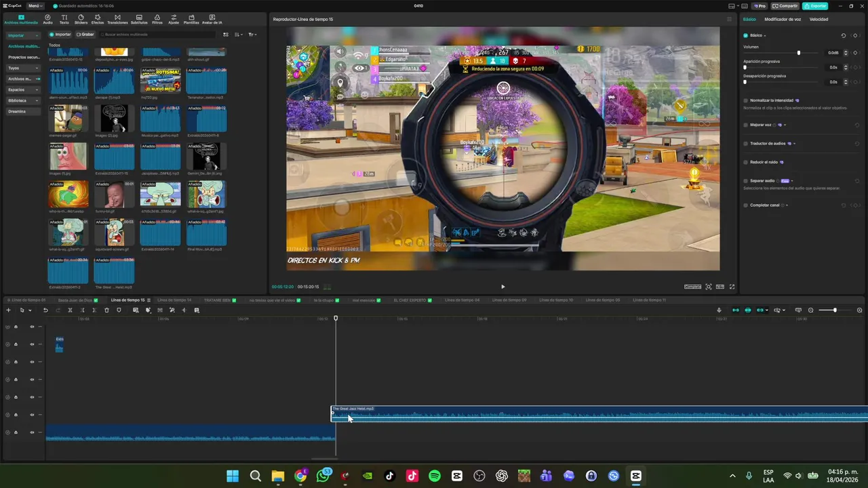Screen dimensions: 868x488
Task: Open media filter dropdown
Action: [252, 35]
